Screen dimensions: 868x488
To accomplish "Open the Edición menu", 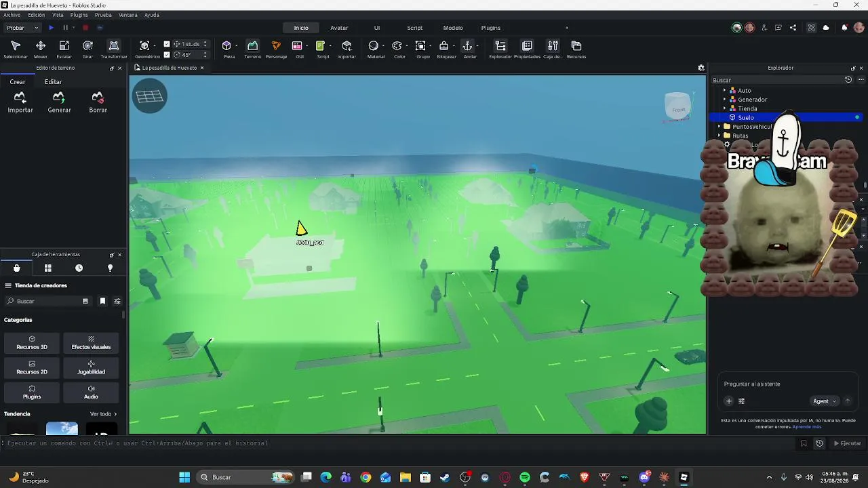I will [37, 15].
